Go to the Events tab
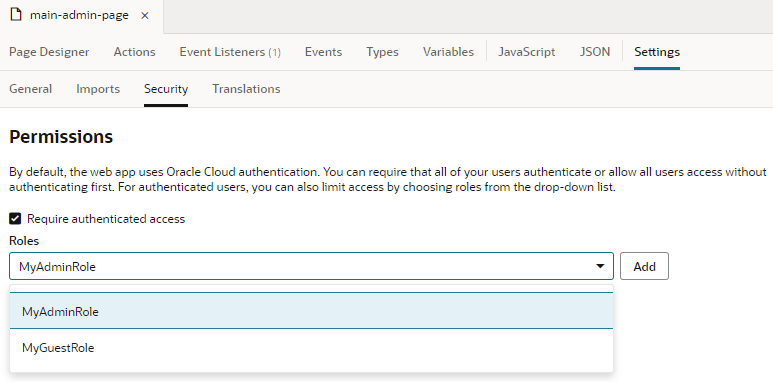This screenshot has width=773, height=382. coord(323,52)
